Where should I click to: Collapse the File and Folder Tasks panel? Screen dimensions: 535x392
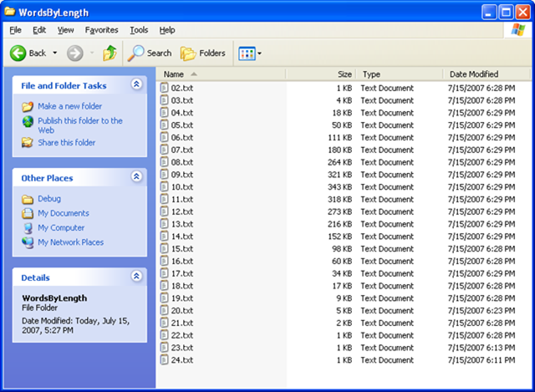[137, 85]
